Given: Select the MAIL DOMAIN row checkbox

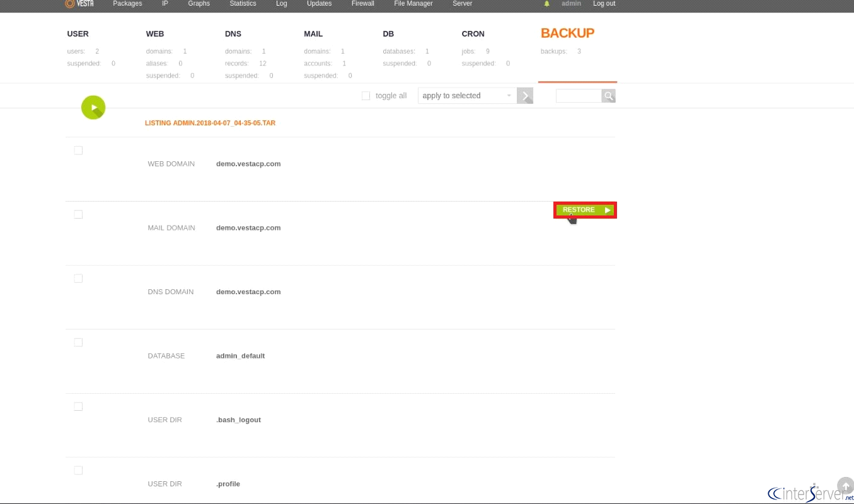Looking at the screenshot, I should pyautogui.click(x=78, y=215).
